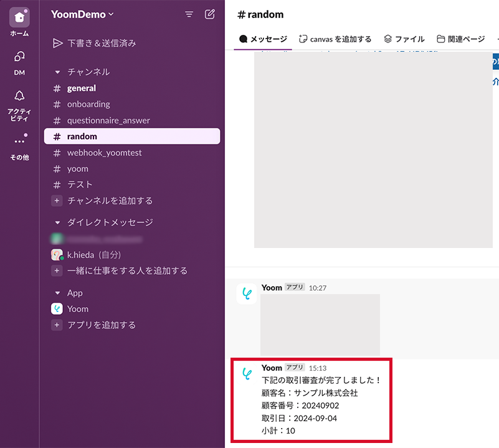Click the Yoom sender name at 15:13
The height and width of the screenshot is (448, 499).
point(272,368)
